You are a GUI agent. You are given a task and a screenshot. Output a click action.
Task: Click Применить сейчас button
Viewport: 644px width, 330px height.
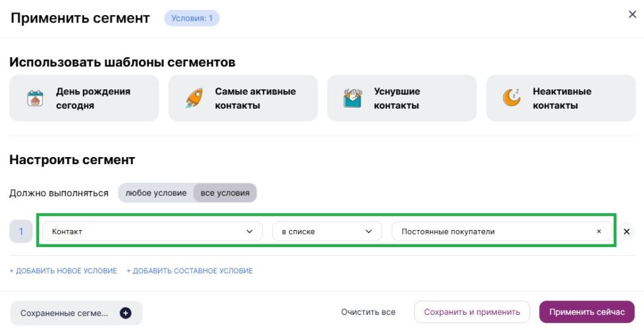coord(587,312)
